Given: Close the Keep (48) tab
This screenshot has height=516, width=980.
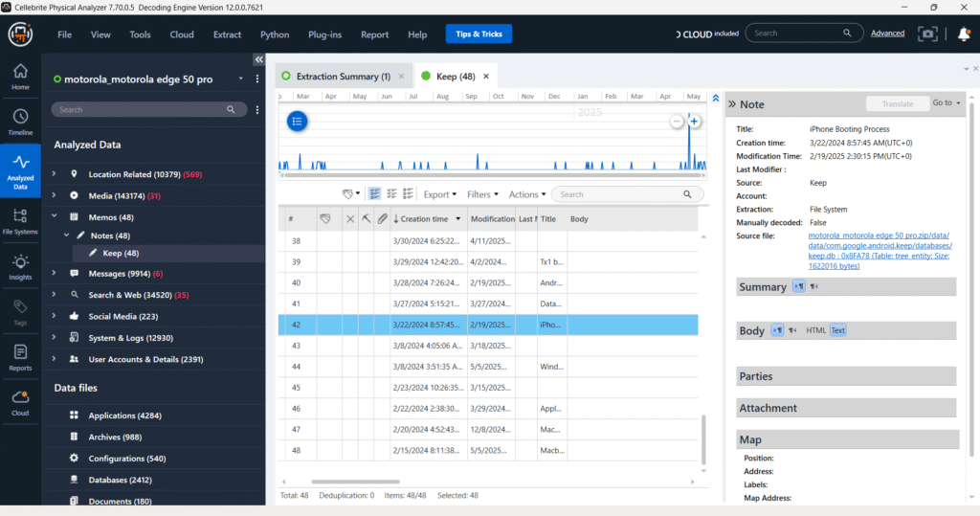Looking at the screenshot, I should [x=485, y=77].
